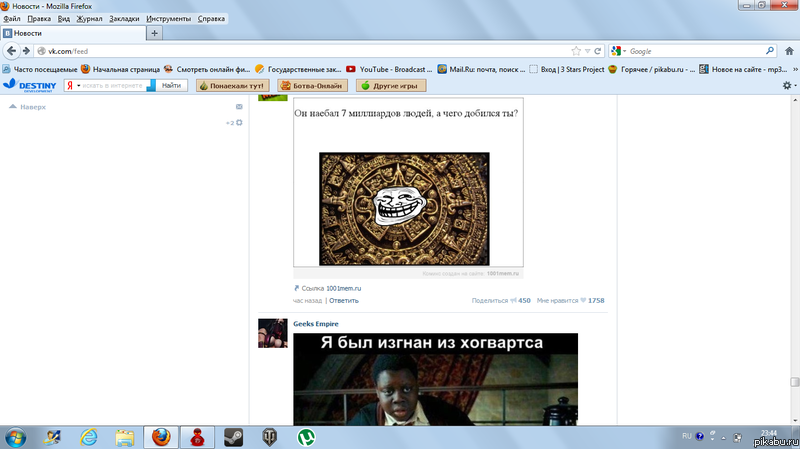The height and width of the screenshot is (449, 800).
Task: Open the red figure taskbar app
Action: pos(197,438)
